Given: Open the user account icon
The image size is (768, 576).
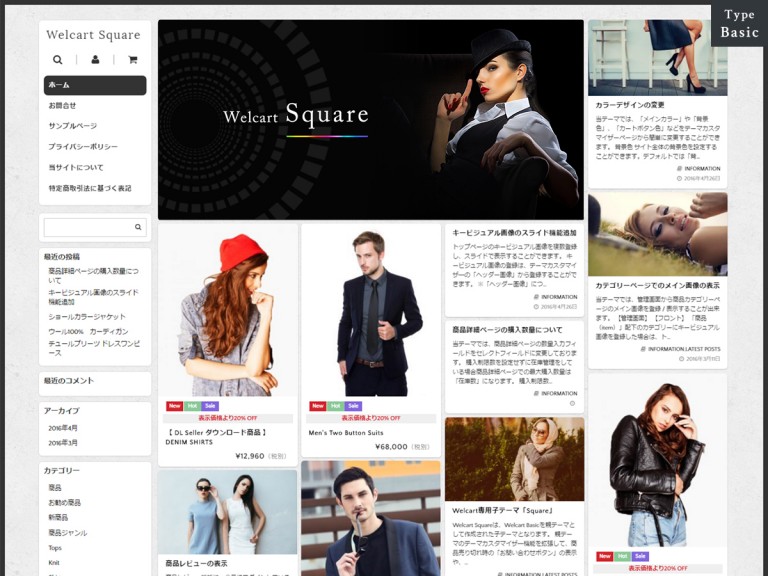Looking at the screenshot, I should [x=95, y=60].
